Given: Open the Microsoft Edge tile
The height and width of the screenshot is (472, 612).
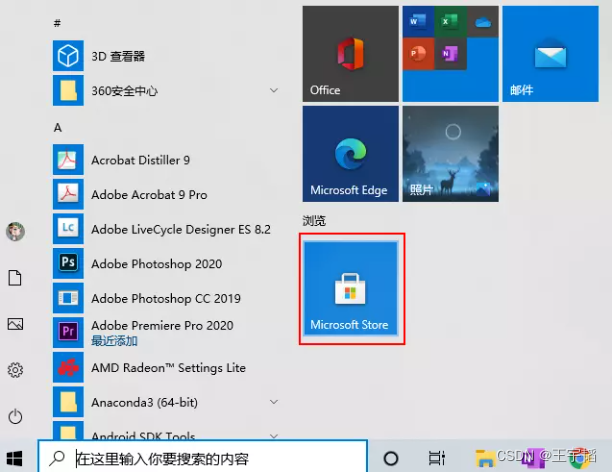Looking at the screenshot, I should pos(350,154).
